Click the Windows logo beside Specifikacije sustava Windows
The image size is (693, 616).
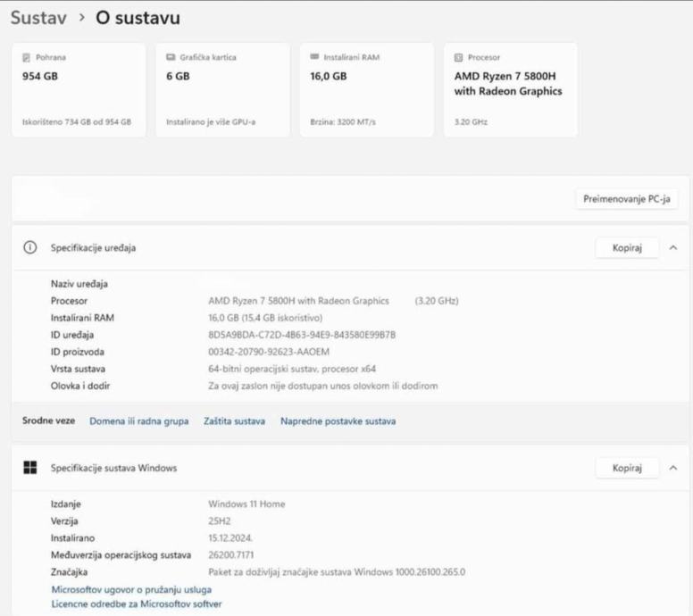[29, 468]
